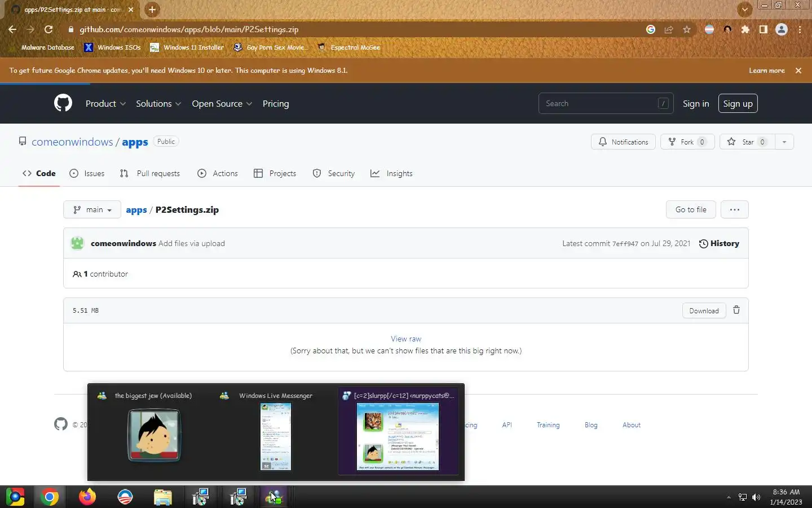This screenshot has width=812, height=508.
Task: Switch to the Actions tab
Action: pyautogui.click(x=218, y=173)
